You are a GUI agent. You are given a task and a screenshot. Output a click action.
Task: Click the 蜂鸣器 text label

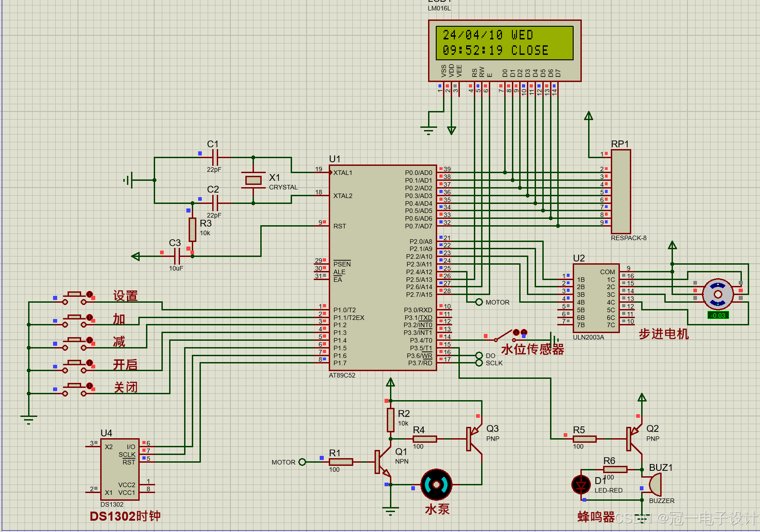click(596, 517)
